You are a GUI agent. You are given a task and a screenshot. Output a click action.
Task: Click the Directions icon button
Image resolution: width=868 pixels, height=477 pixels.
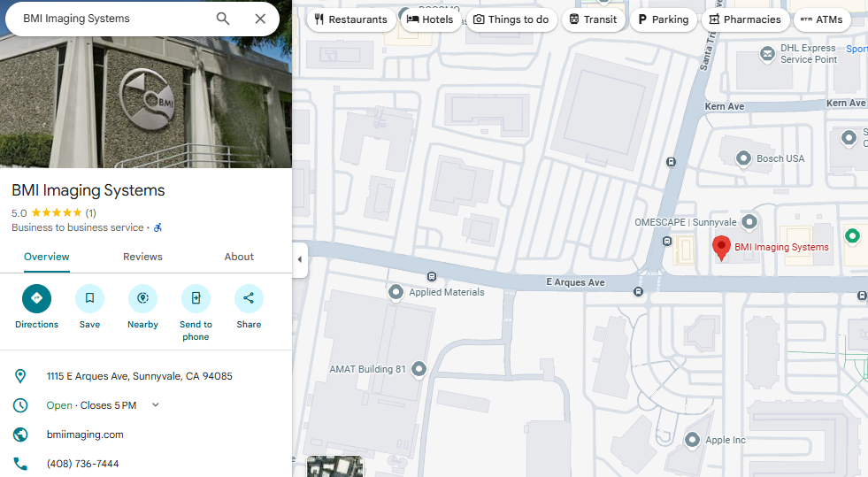(36, 298)
